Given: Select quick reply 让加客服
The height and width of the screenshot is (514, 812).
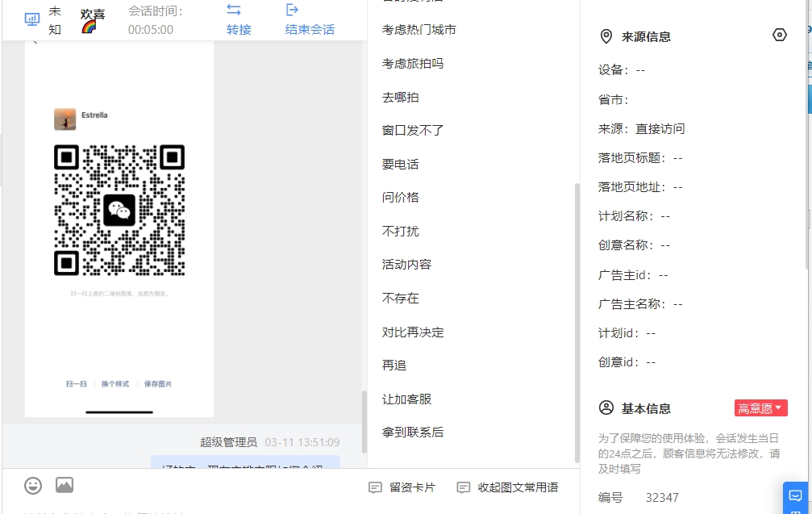Looking at the screenshot, I should [x=406, y=399].
